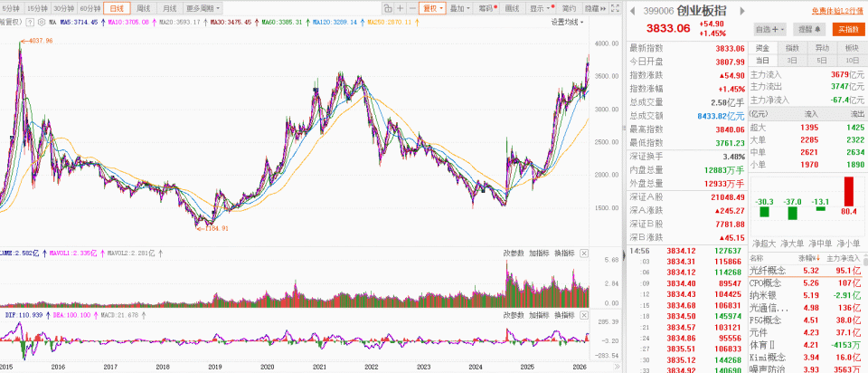Click 改参数 in volume panel
Viewport: 868px width, 373px height.
click(x=514, y=253)
